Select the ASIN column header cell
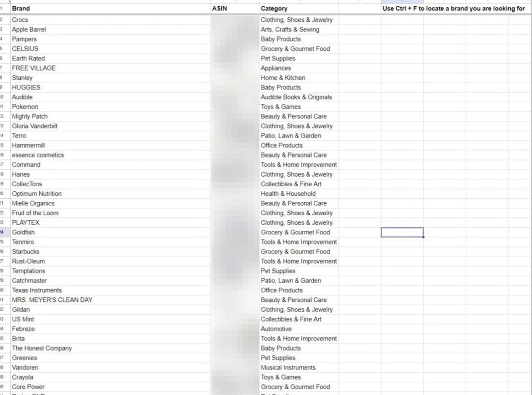Viewport: 532px width, 395px height. (235, 8)
